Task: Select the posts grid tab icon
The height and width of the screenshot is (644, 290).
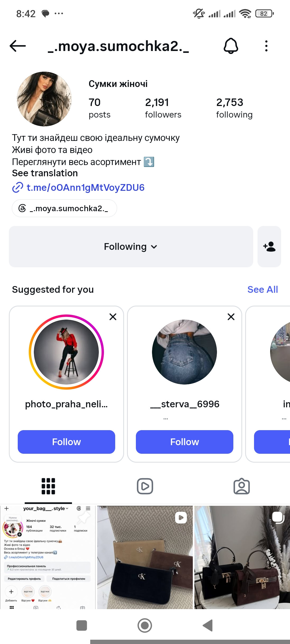Action: 48,486
